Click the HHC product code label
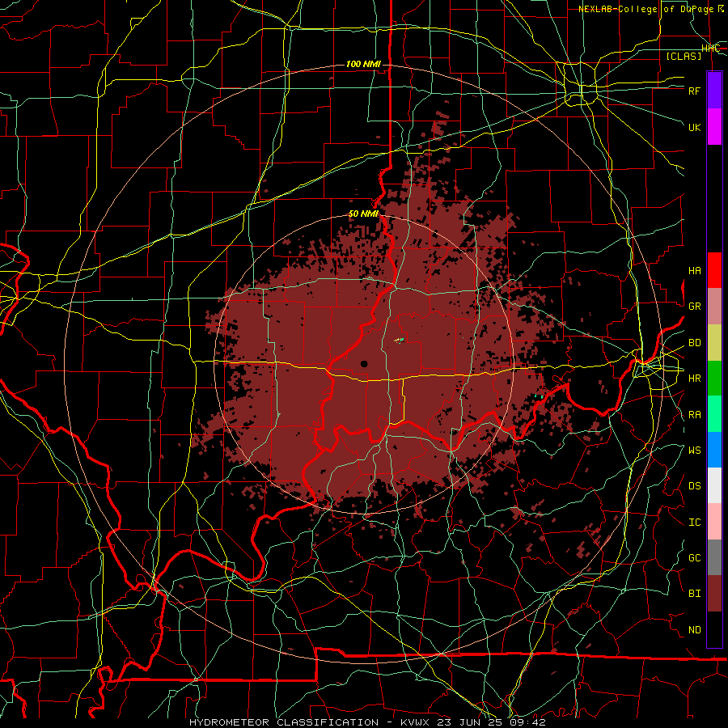Image resolution: width=728 pixels, height=728 pixels. pyautogui.click(x=711, y=49)
